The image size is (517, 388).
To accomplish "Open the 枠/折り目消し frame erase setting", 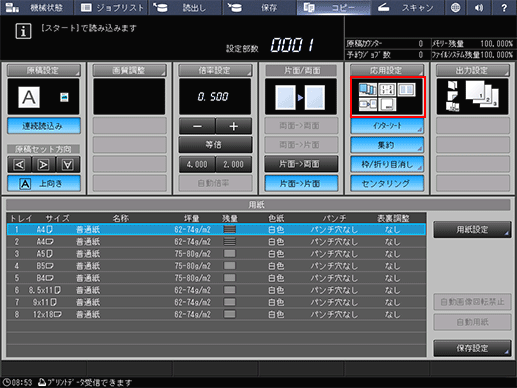I will click(x=387, y=164).
